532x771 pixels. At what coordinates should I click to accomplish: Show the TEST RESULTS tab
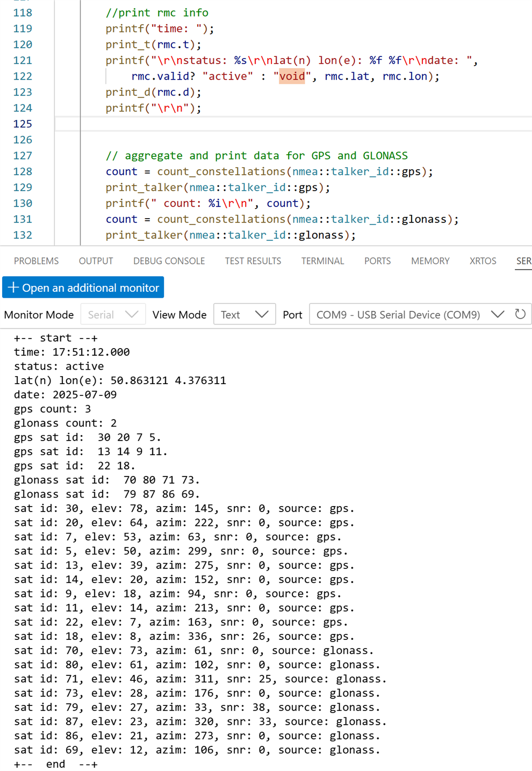(253, 261)
